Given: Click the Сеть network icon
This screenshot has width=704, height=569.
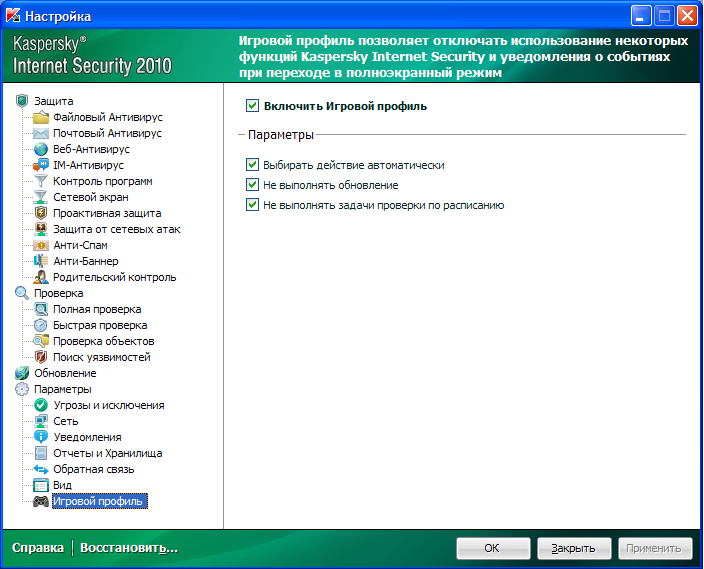Looking at the screenshot, I should (41, 421).
